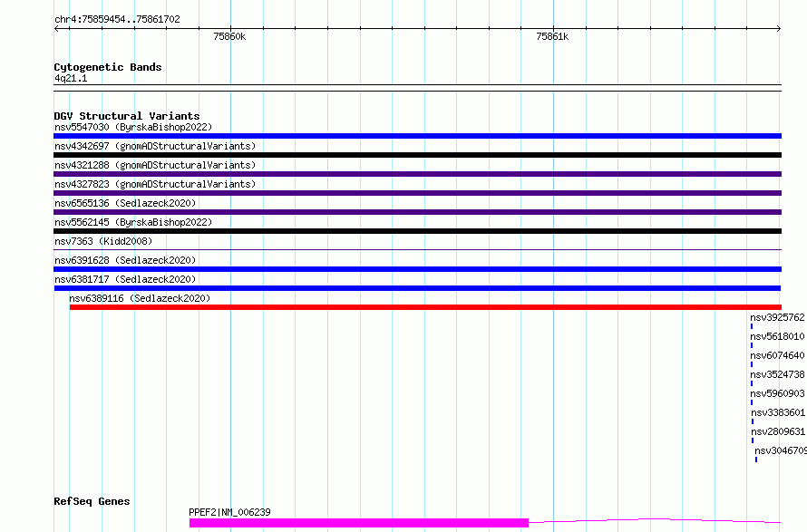Select the DGV Structural Variants track title
The image size is (807, 532).
[x=127, y=116]
